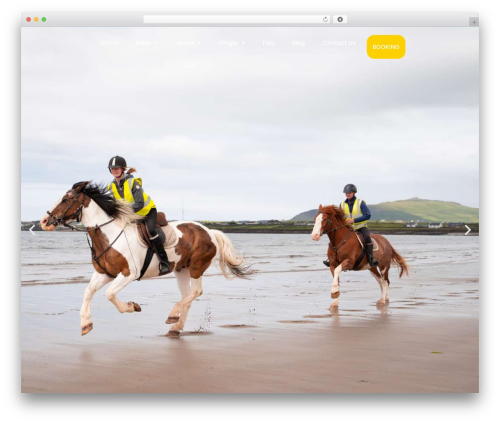Image resolution: width=500 pixels, height=423 pixels.
Task: Show the previous slide with left arrow
Action: point(32,230)
